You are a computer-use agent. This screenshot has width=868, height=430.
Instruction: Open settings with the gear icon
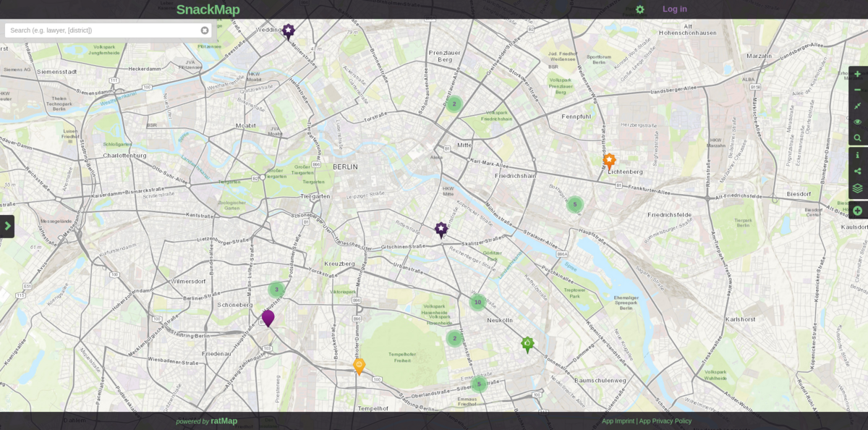click(639, 9)
